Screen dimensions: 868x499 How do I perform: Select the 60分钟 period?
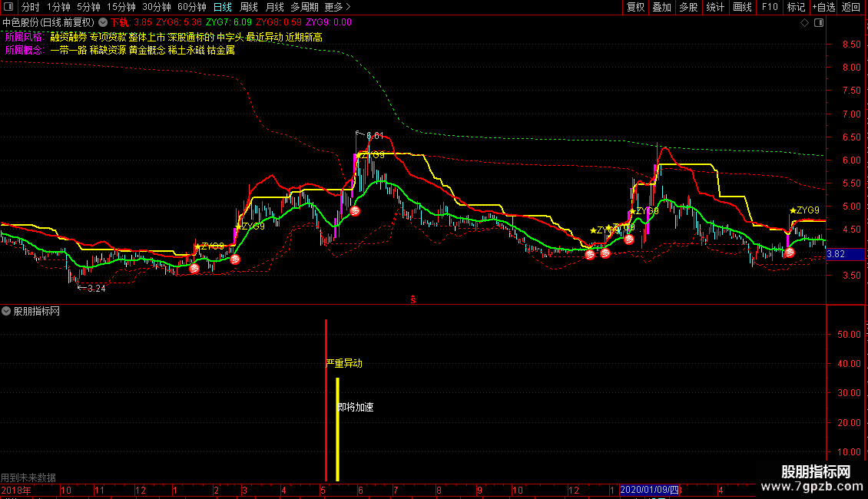[x=192, y=7]
